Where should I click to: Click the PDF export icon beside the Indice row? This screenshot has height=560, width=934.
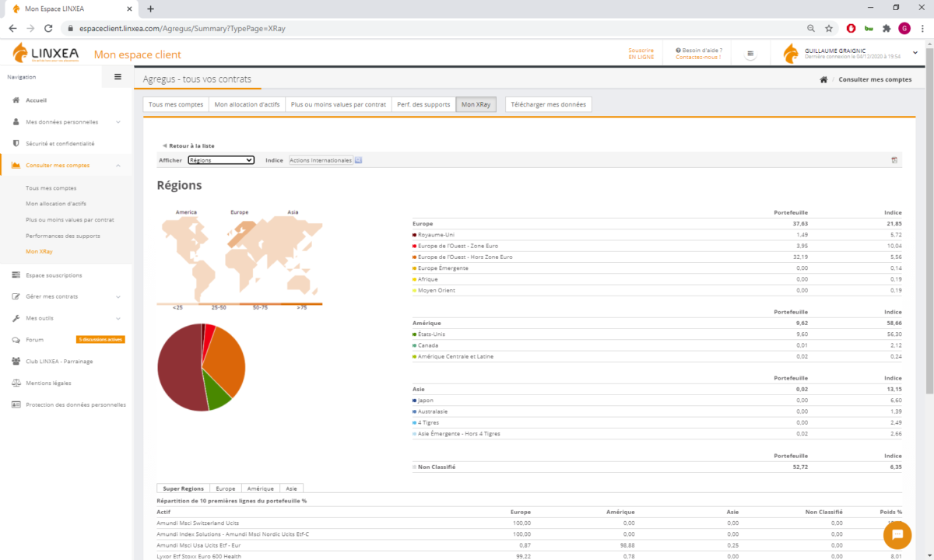pos(895,160)
